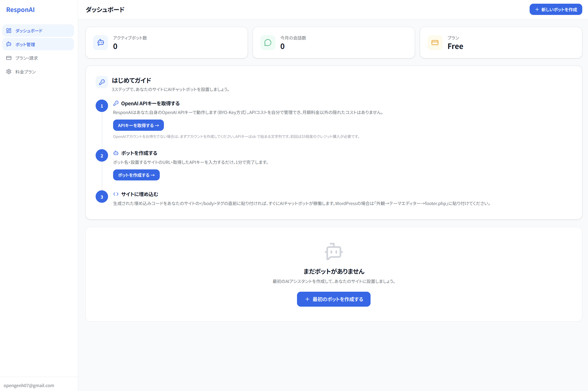The image size is (588, 391).
Task: Click the bot icon in アクティブボット数 card
Action: 101,43
